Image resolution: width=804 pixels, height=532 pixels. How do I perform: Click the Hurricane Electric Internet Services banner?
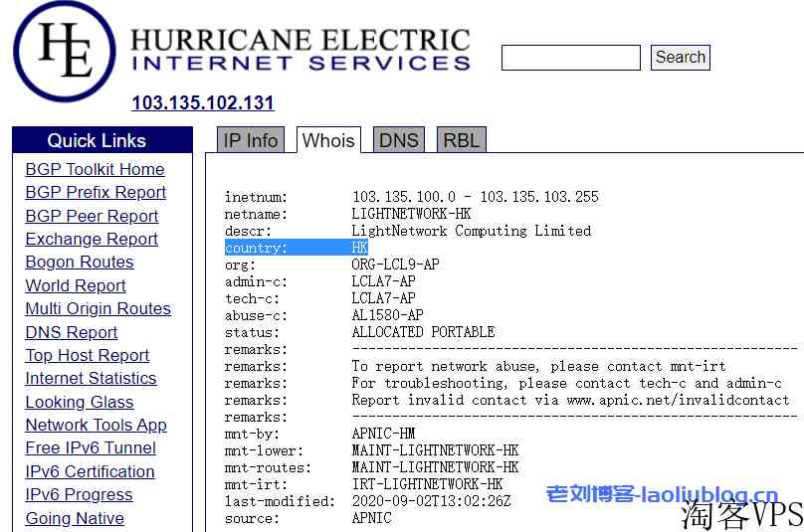[301, 50]
